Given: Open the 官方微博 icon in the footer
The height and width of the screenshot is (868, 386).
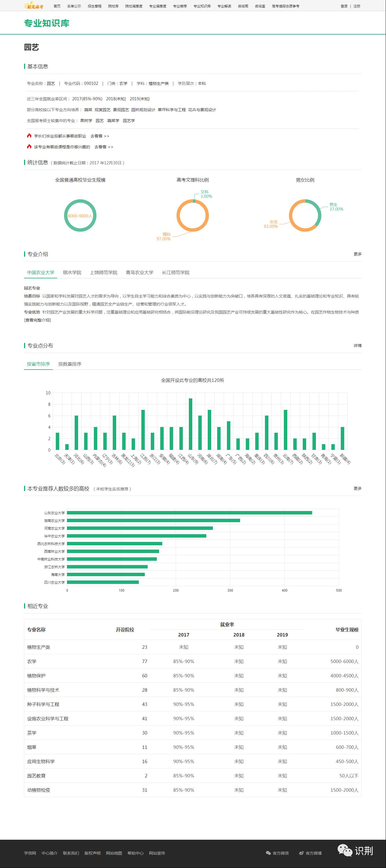Looking at the screenshot, I should coord(301,853).
